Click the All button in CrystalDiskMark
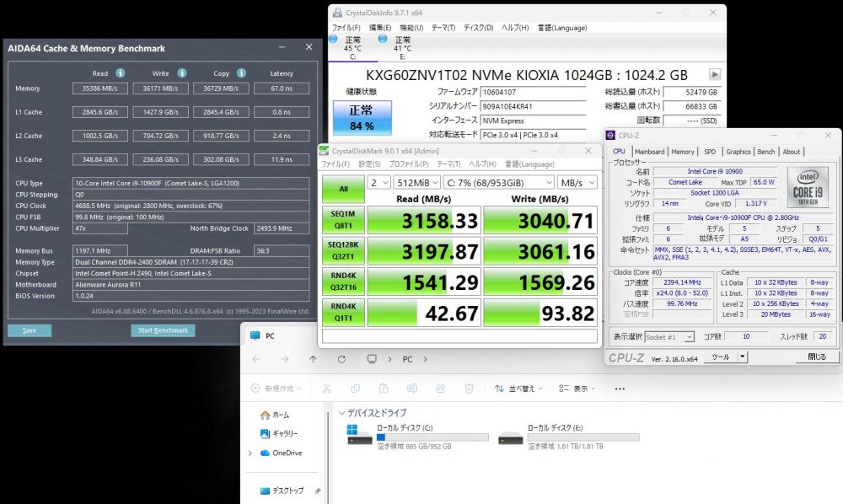The image size is (843, 504). 344,189
